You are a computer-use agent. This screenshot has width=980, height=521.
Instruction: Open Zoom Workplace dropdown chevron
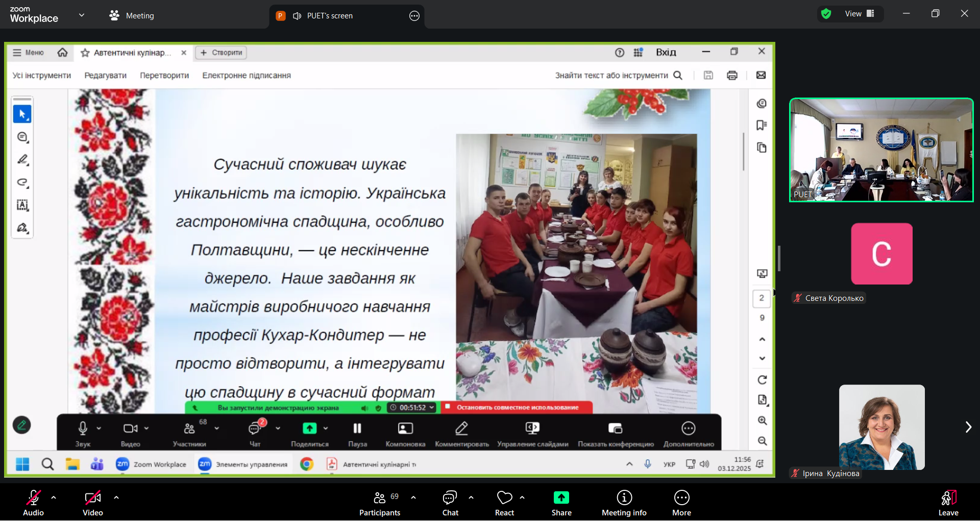[82, 15]
